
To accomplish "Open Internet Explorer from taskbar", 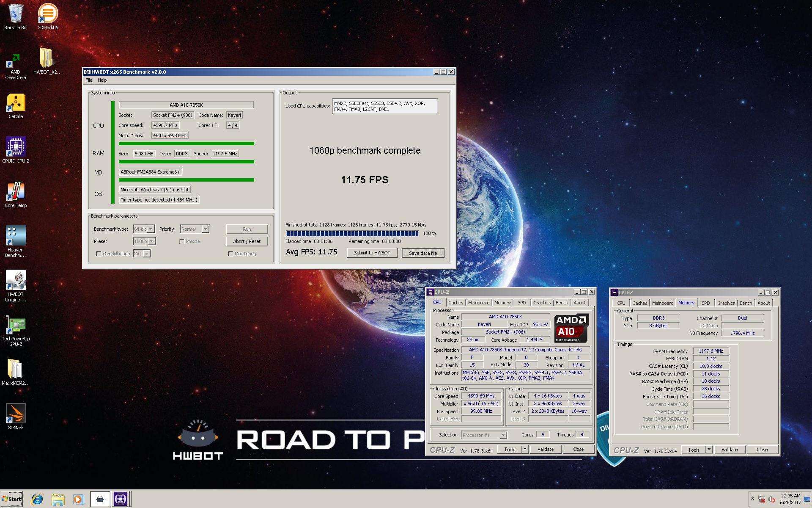I will tap(37, 499).
